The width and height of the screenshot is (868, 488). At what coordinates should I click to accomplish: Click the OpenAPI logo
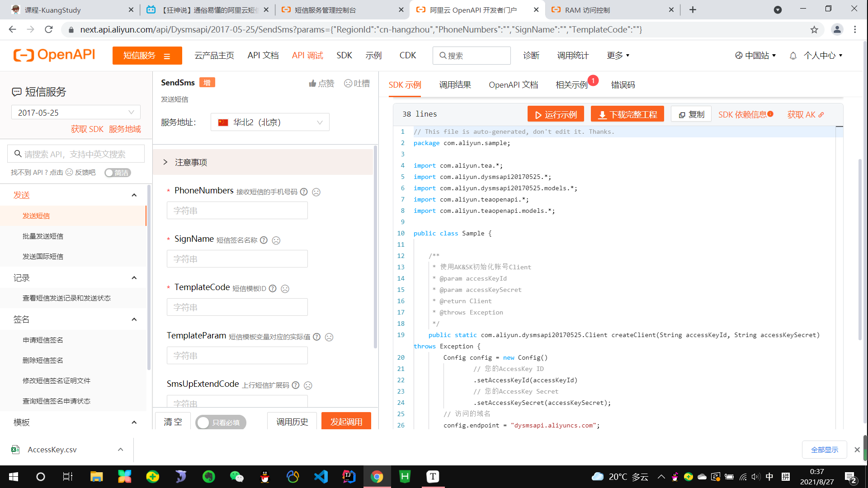(54, 55)
